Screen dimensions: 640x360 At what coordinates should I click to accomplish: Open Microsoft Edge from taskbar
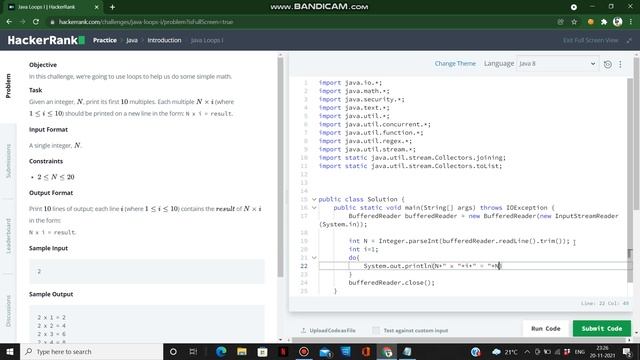click(221, 351)
